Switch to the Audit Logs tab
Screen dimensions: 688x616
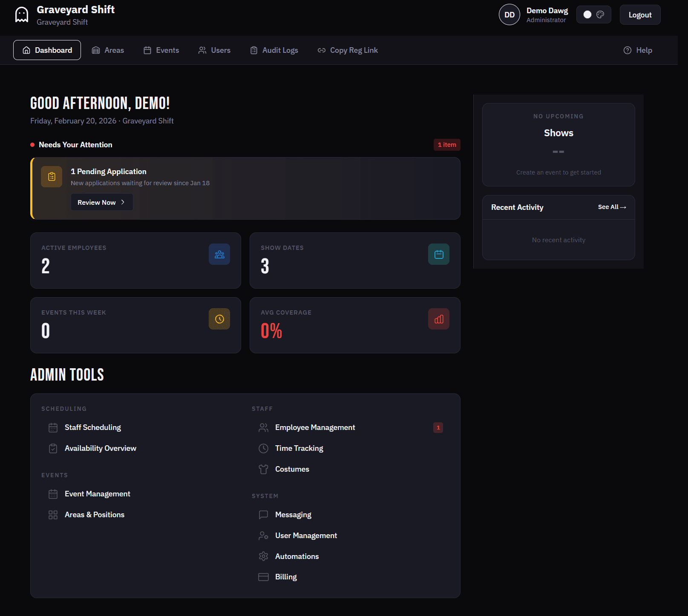pyautogui.click(x=274, y=50)
